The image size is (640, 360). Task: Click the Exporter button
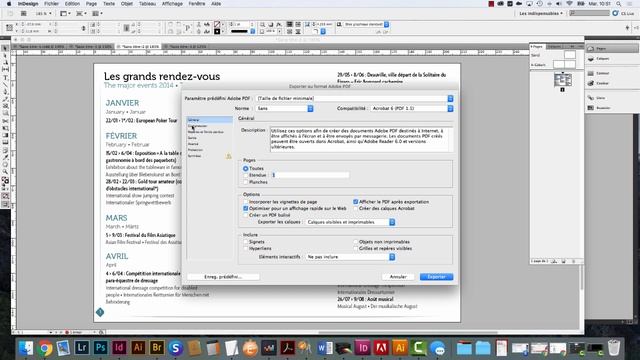point(436,277)
